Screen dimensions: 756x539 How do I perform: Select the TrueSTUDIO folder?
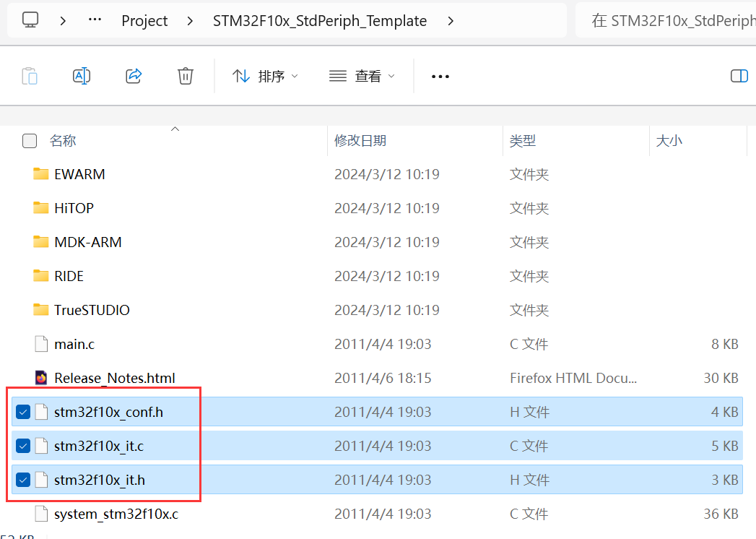click(92, 310)
